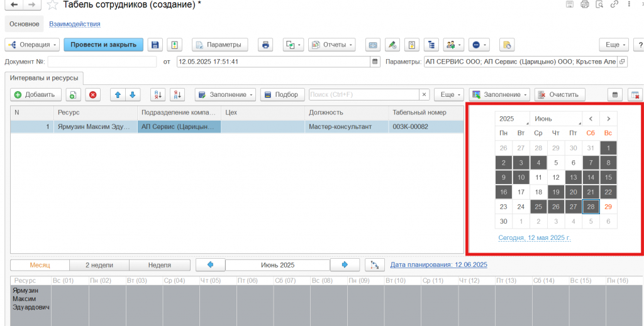644x326 pixels.
Task: Open the Операция dropdown menu
Action: (32, 45)
